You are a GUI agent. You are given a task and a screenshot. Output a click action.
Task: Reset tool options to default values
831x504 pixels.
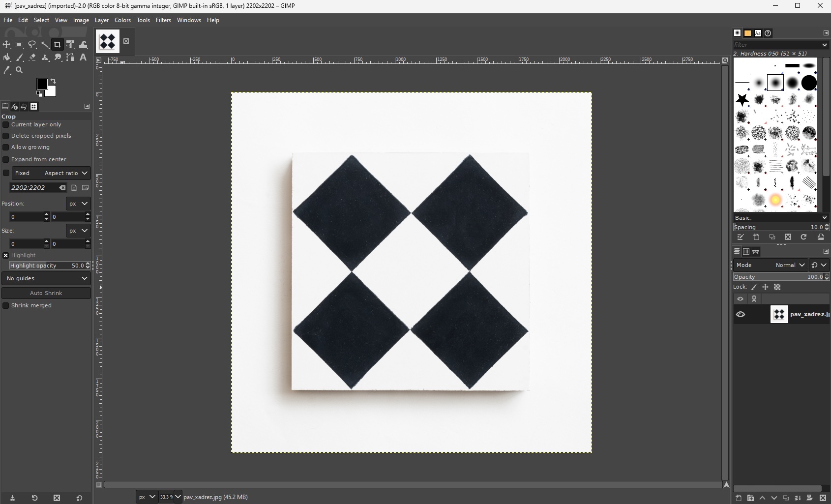[x=80, y=498]
